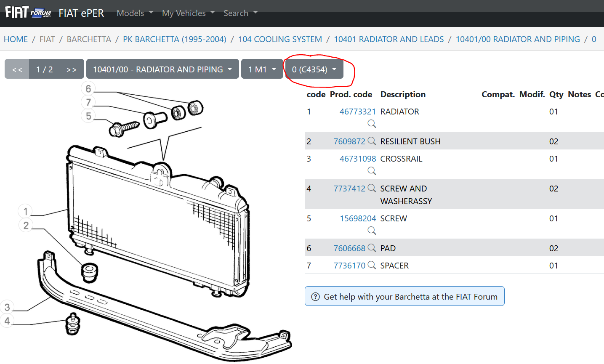
Task: Click the Qty column header
Action: (x=556, y=94)
